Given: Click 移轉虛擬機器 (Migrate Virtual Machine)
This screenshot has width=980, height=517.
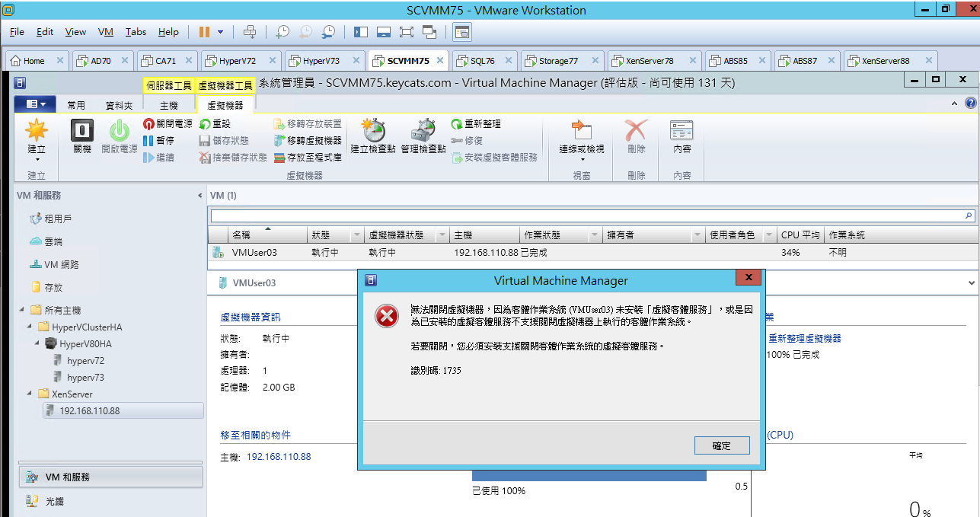Looking at the screenshot, I should (x=308, y=140).
